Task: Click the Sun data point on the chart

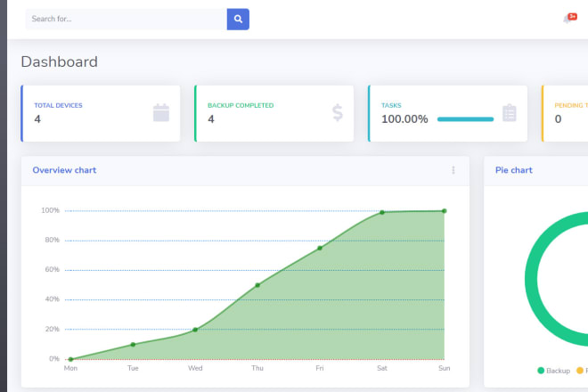Action: [445, 211]
